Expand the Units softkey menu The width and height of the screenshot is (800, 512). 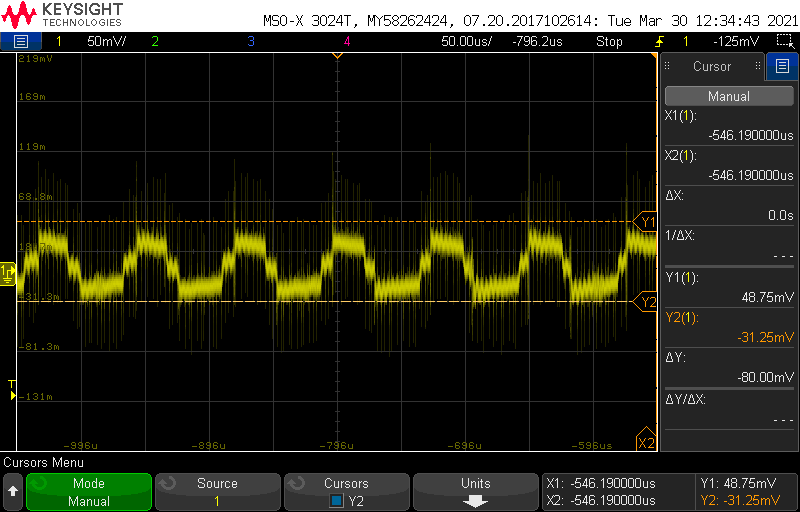click(476, 492)
